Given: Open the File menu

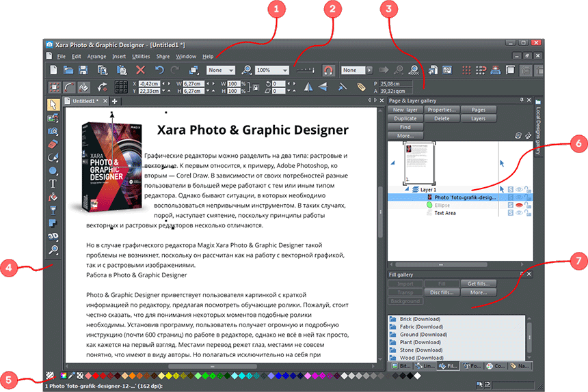Looking at the screenshot, I should point(61,57).
